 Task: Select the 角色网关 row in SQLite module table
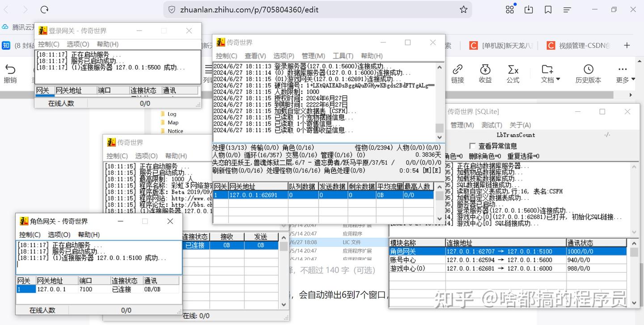point(508,251)
